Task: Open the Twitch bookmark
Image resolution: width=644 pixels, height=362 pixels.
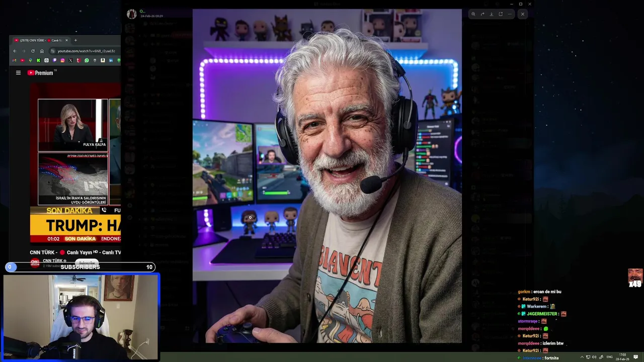Action: tap(54, 60)
